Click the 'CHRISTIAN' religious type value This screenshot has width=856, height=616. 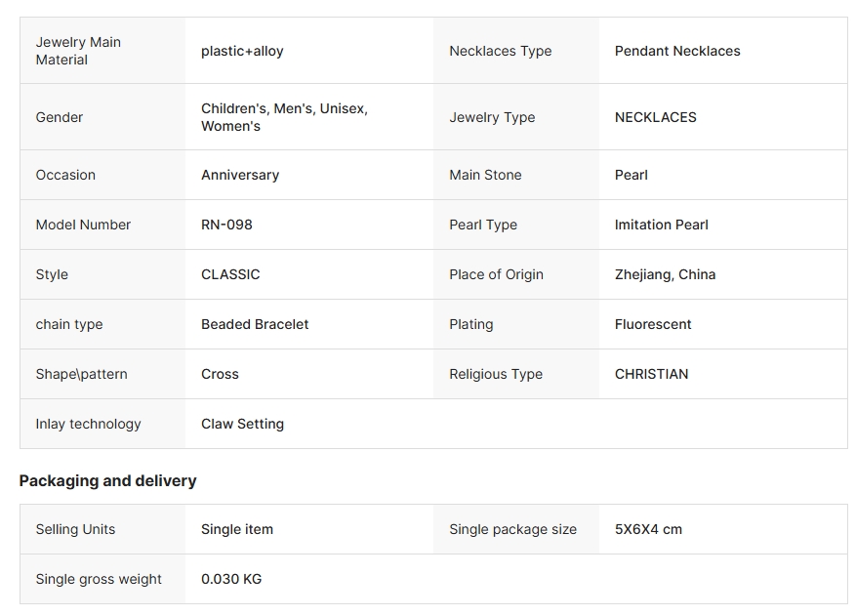coord(651,374)
